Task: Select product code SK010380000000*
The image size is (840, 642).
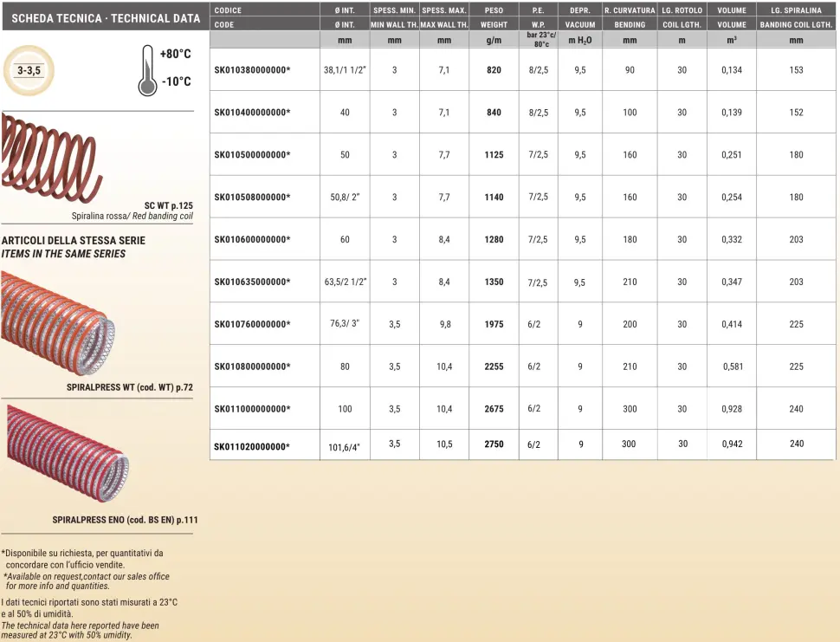Action: pos(252,70)
